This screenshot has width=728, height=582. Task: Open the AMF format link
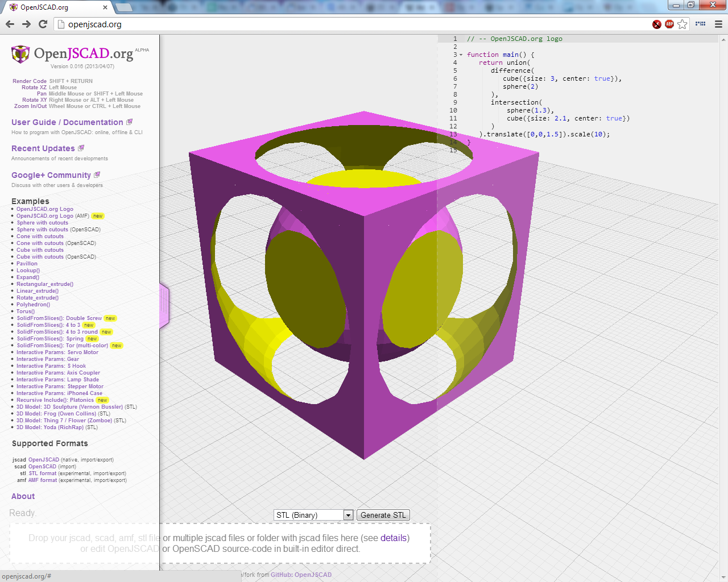pyautogui.click(x=43, y=480)
